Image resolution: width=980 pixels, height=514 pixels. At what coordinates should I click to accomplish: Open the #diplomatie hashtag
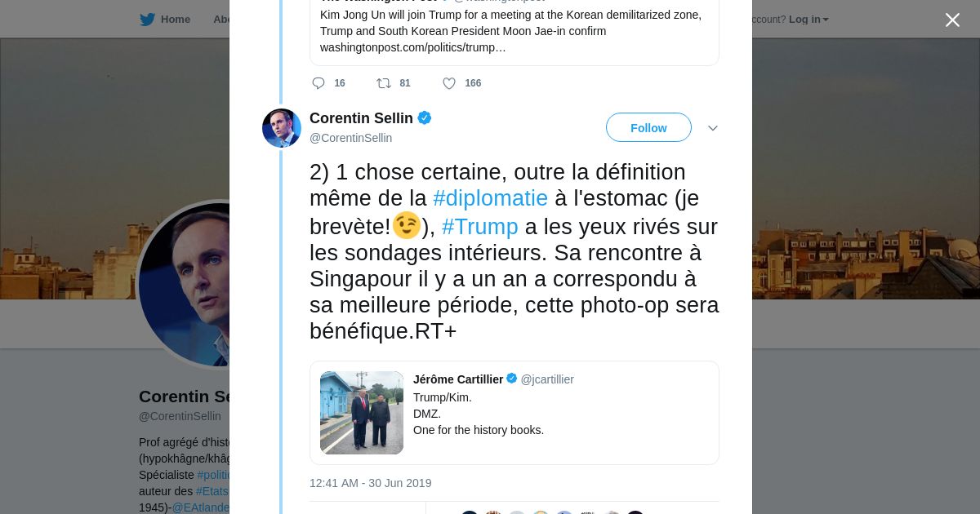pos(490,198)
